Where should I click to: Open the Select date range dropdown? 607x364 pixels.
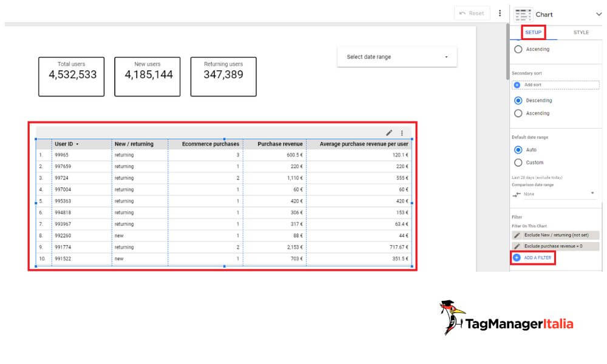tap(397, 57)
